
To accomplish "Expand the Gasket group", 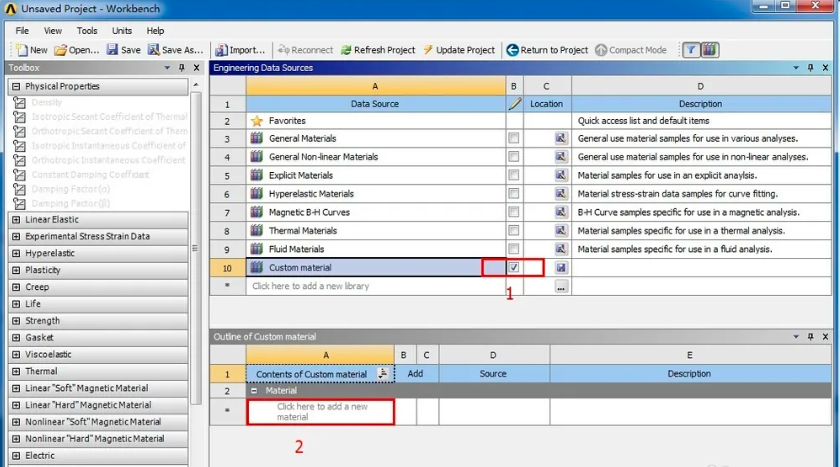I will pyautogui.click(x=16, y=337).
